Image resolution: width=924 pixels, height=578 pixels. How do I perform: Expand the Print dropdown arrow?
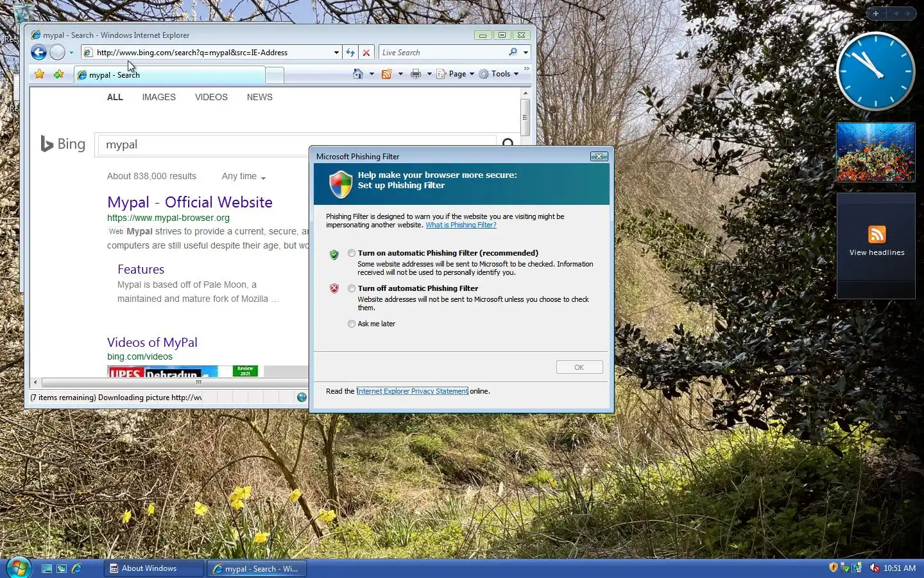pos(429,74)
